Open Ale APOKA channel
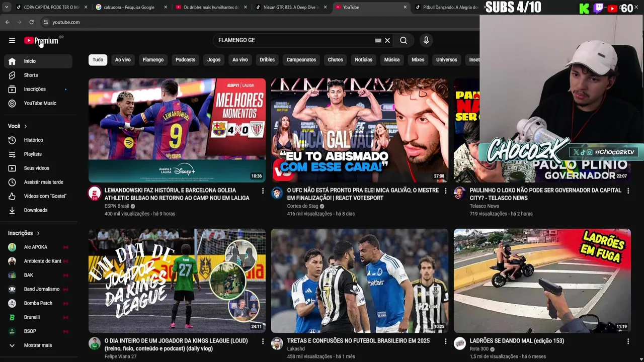Screen dimensions: 644x362 point(38,247)
